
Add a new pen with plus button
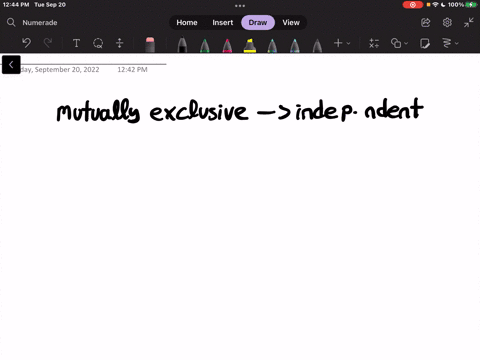(338, 43)
